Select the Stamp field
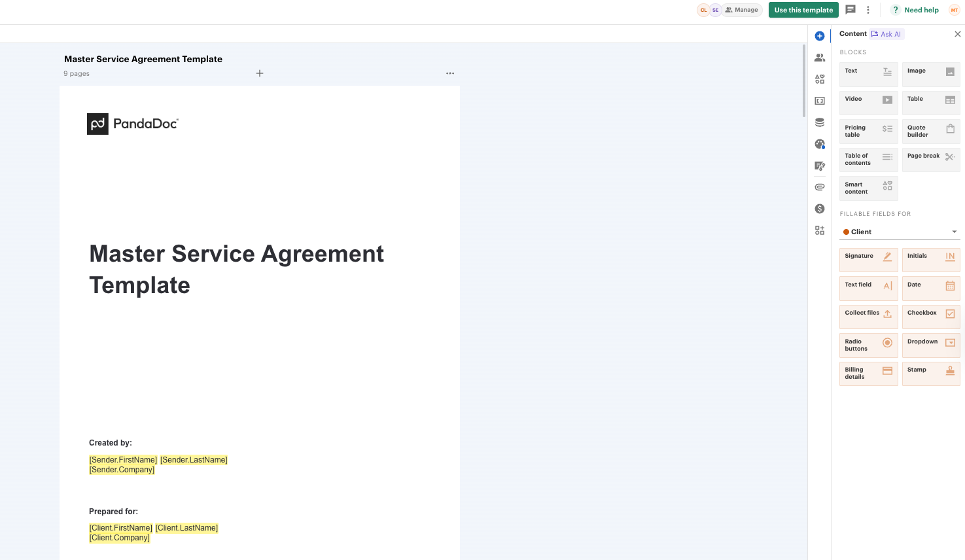The width and height of the screenshot is (965, 560). [x=931, y=374]
